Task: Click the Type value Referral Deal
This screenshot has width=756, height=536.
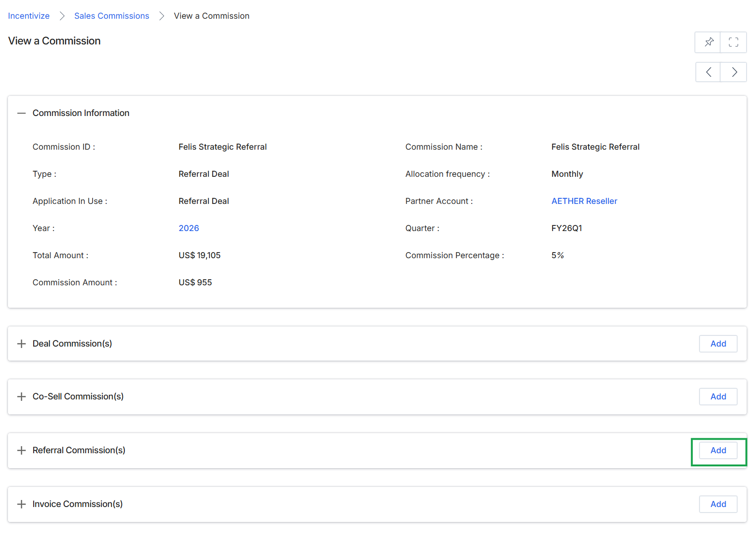Action: click(x=204, y=174)
